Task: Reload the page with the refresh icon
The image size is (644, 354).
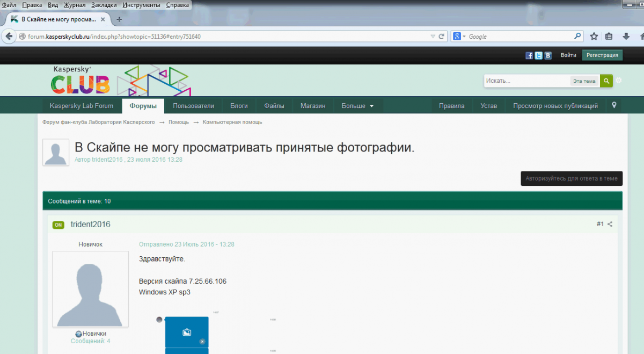Action: click(x=442, y=37)
